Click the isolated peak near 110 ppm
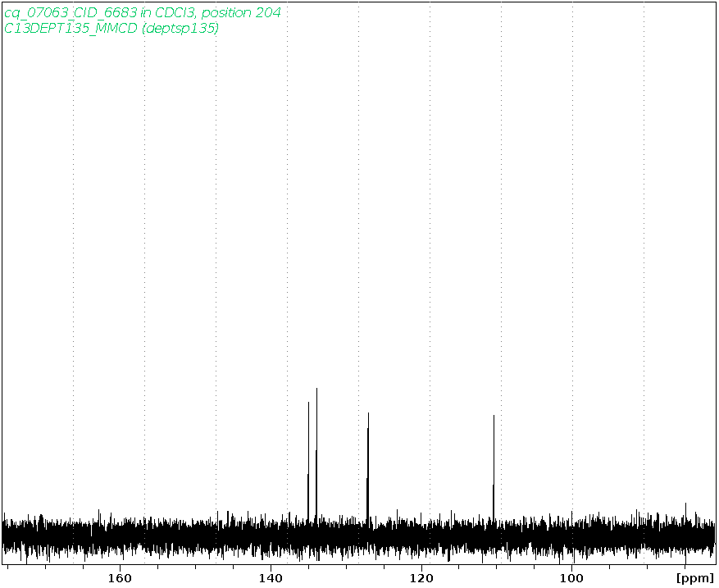Image resolution: width=719 pixels, height=588 pixels. point(494,467)
